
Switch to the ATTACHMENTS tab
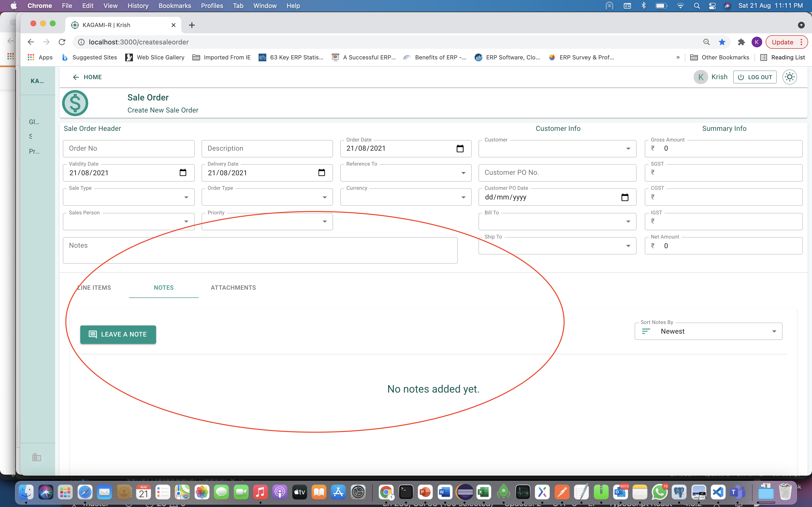(x=233, y=287)
